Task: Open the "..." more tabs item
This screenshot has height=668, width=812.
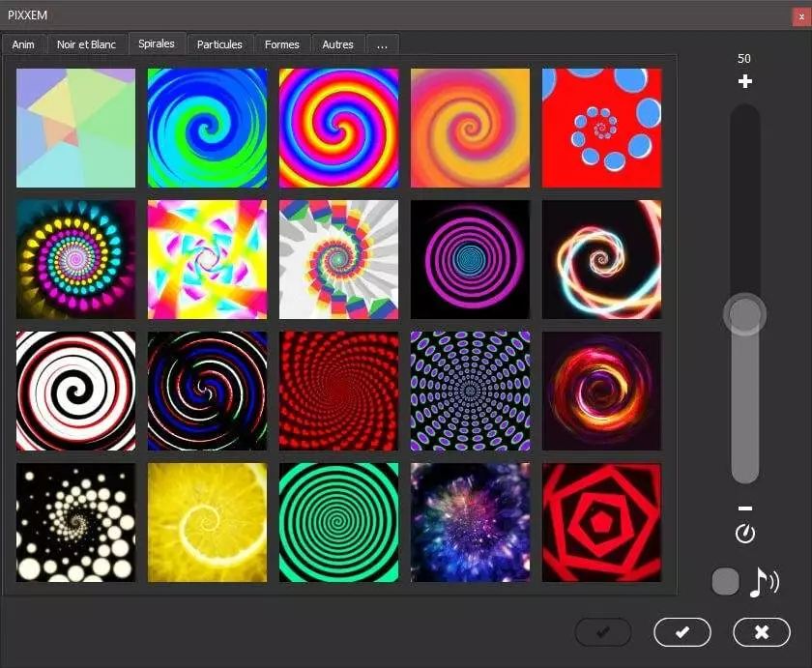Action: [383, 44]
